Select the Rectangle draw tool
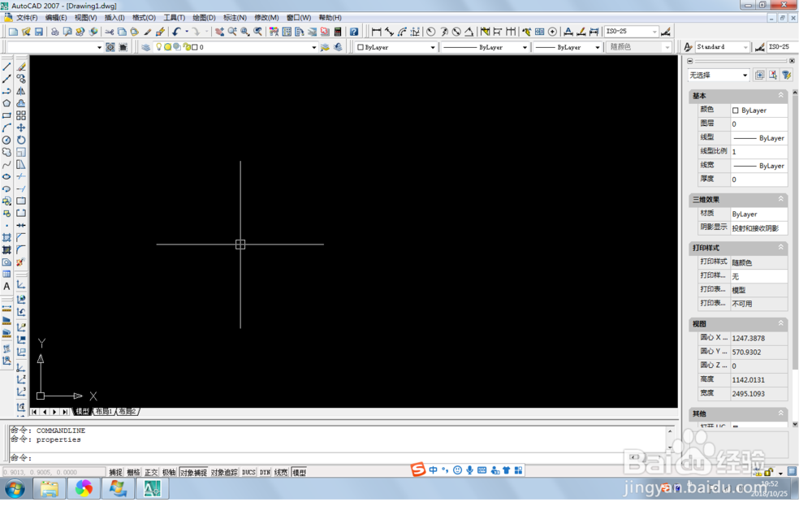The image size is (812, 515). coord(6,115)
